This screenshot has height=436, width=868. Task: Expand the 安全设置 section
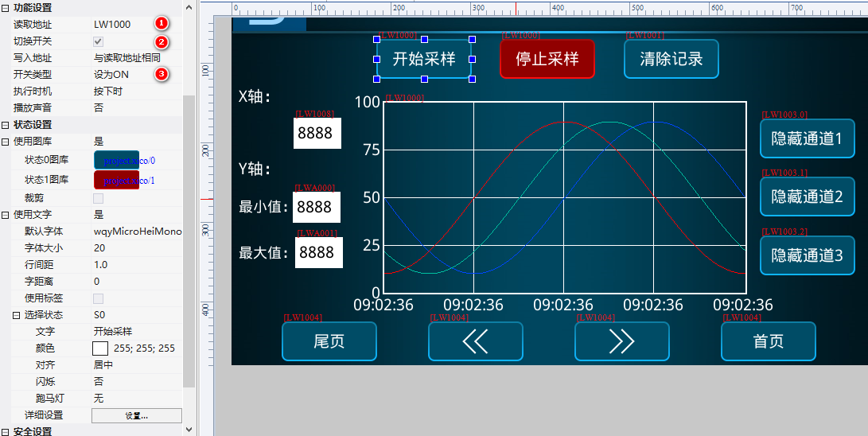tap(6, 431)
